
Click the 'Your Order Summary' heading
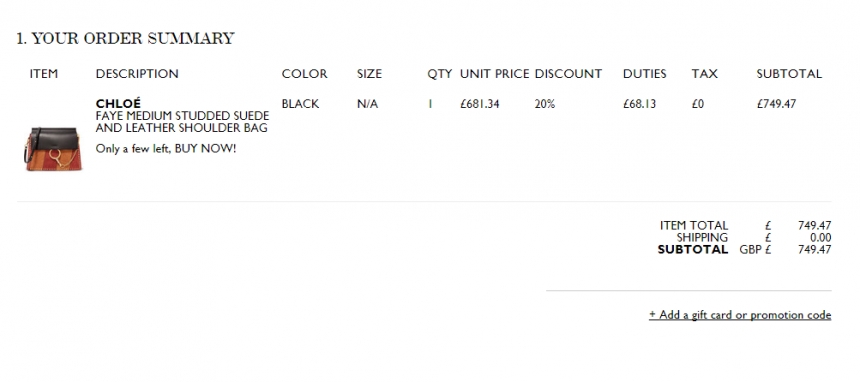click(x=125, y=38)
